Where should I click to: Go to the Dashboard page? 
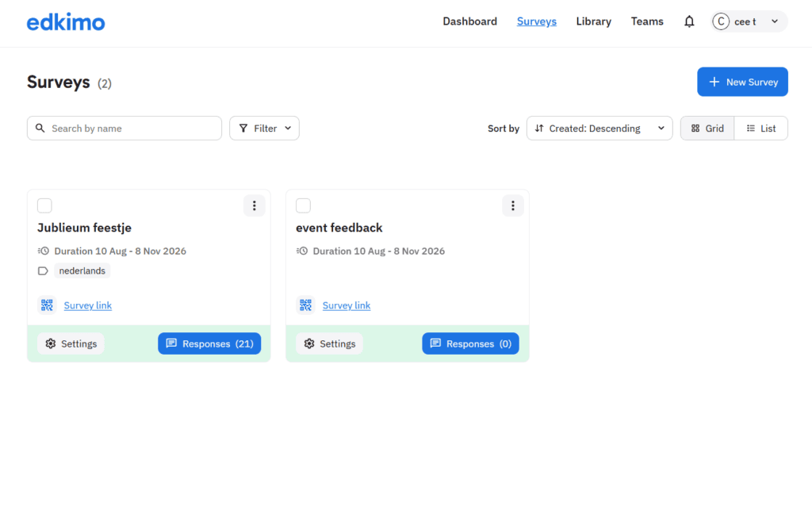click(469, 21)
